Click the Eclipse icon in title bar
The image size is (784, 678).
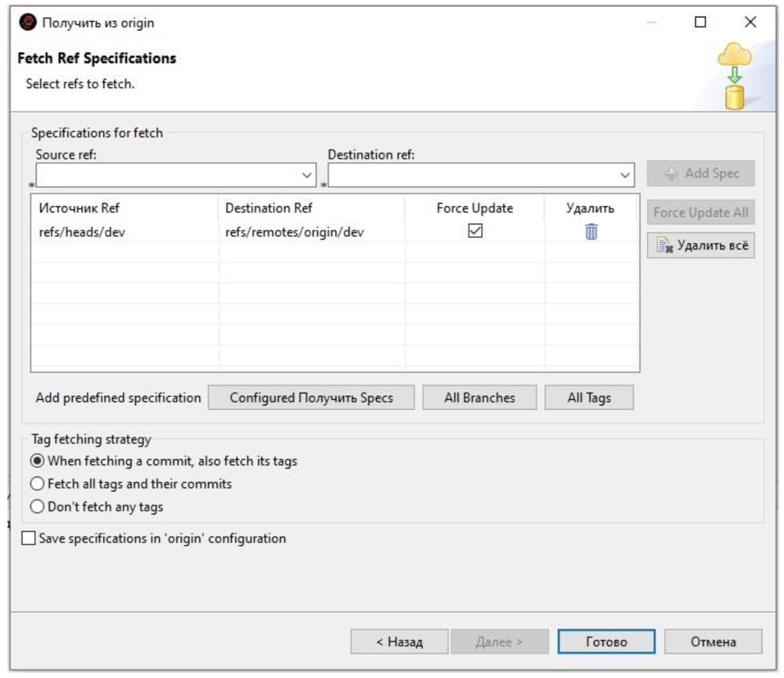pos(28,22)
